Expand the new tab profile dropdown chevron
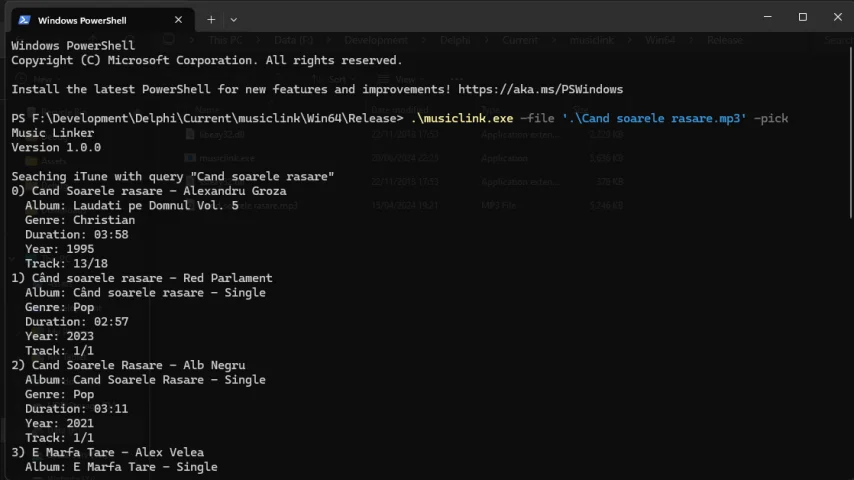The height and width of the screenshot is (480, 854). tap(234, 19)
